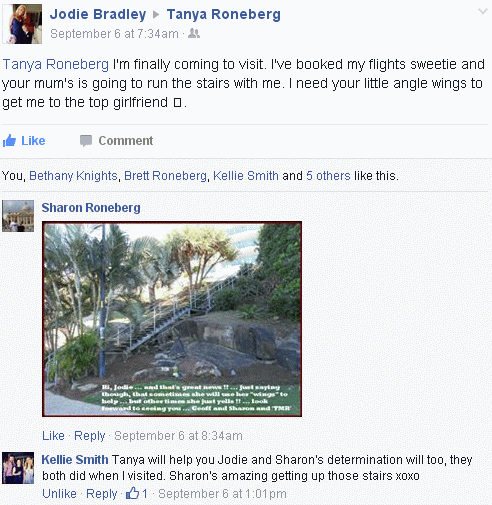Reply to Sharon Roneberg's comment
The height and width of the screenshot is (505, 492).
tap(90, 436)
